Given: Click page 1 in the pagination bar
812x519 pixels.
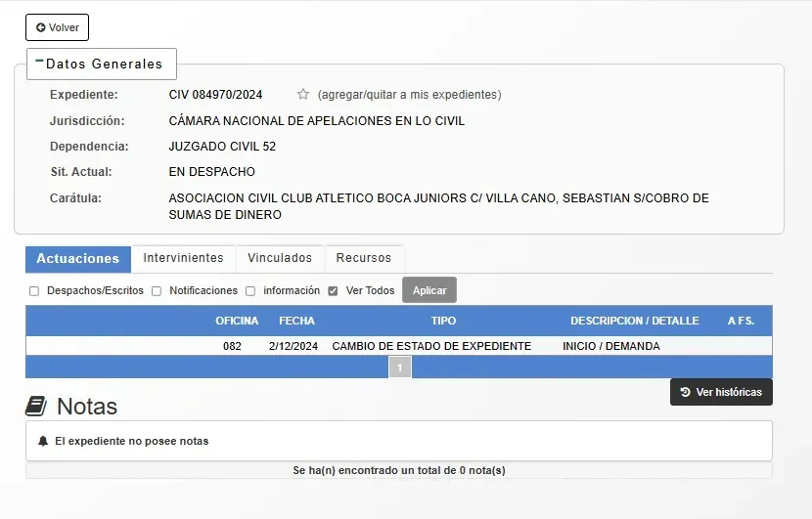Looking at the screenshot, I should [400, 368].
